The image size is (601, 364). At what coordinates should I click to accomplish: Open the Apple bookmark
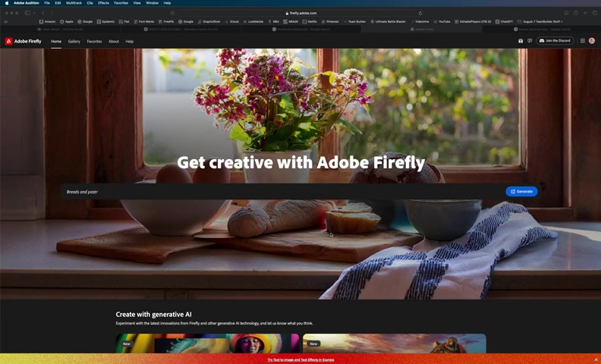point(67,21)
